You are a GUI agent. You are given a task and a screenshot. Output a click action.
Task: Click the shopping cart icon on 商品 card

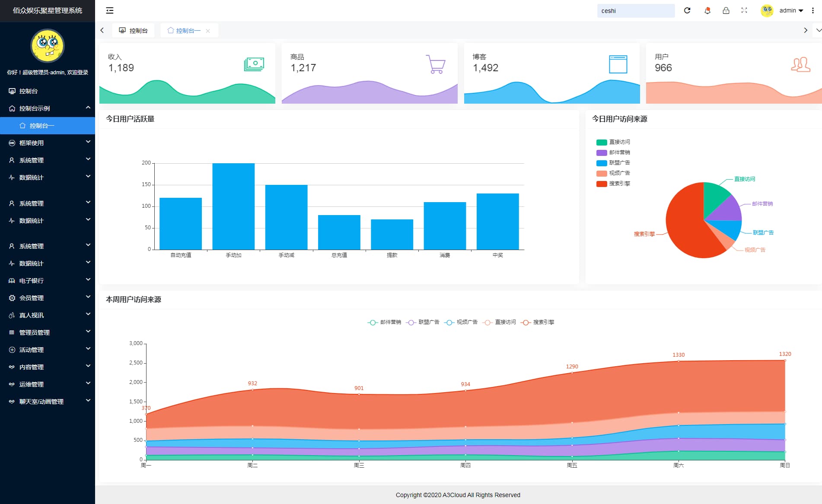[x=435, y=64]
